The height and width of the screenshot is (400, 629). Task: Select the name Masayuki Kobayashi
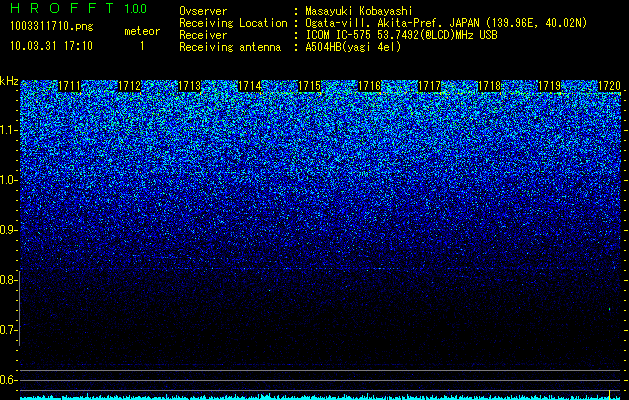coord(359,12)
